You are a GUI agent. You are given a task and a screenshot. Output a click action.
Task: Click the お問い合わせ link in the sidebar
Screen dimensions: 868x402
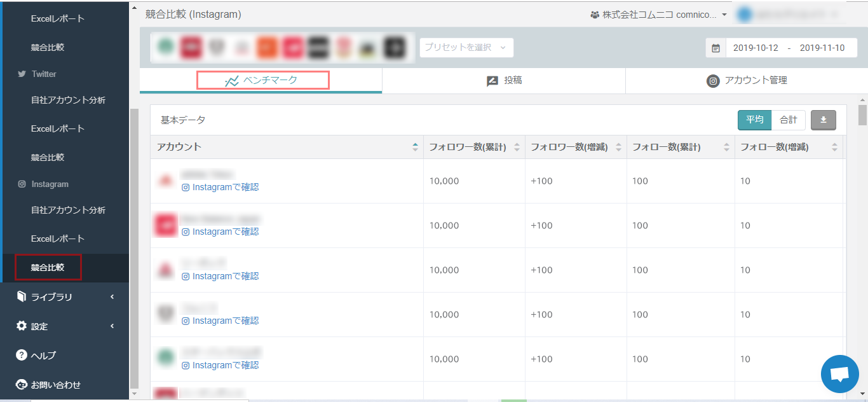point(56,384)
